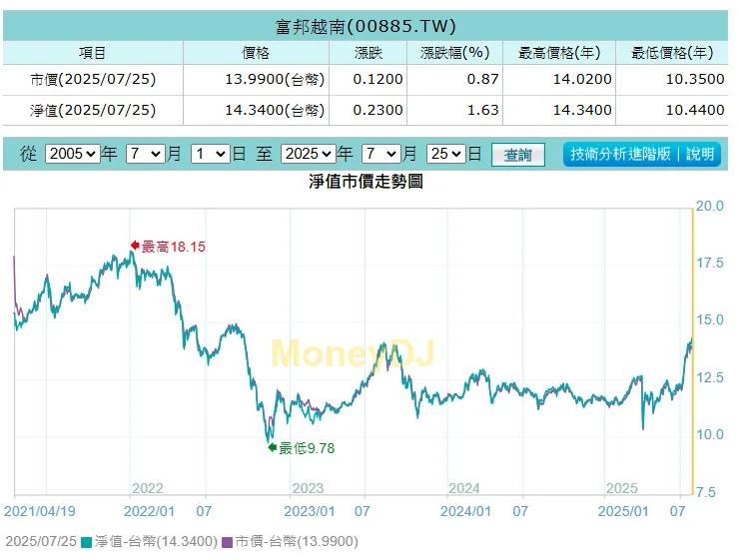The image size is (739, 560).
Task: Click the 查詢 query button
Action: pos(518,155)
